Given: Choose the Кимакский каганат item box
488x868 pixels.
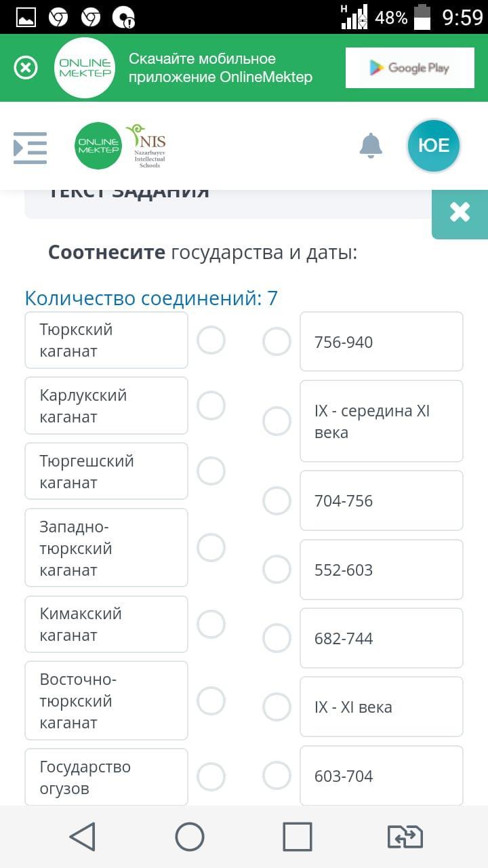Looking at the screenshot, I should [x=106, y=625].
